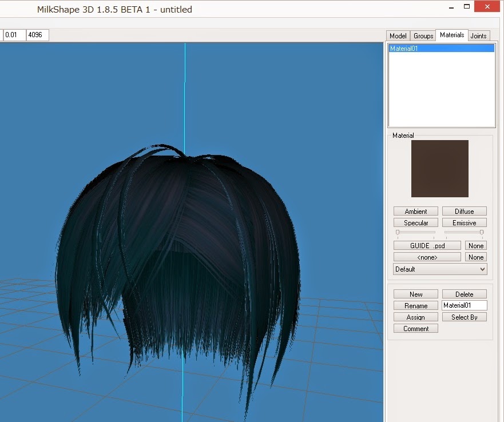This screenshot has width=504, height=422.
Task: Click the material preview sphere thumbnail
Action: tap(440, 168)
